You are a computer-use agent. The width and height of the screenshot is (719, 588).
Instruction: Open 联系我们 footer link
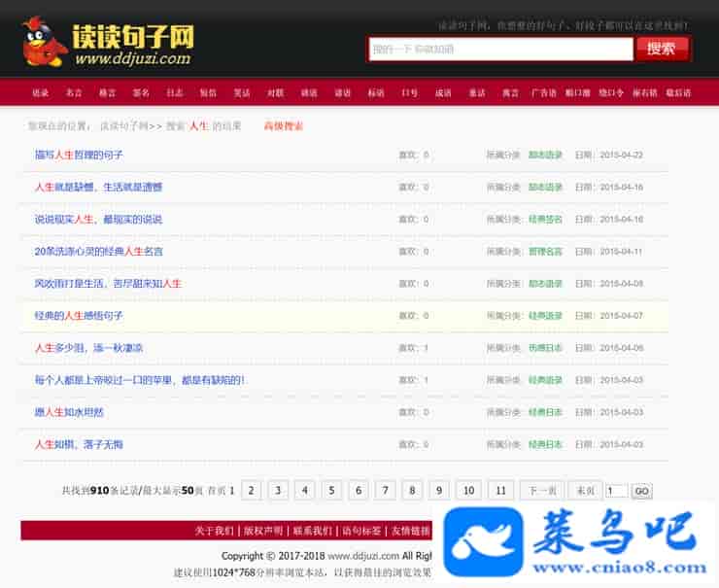312,531
